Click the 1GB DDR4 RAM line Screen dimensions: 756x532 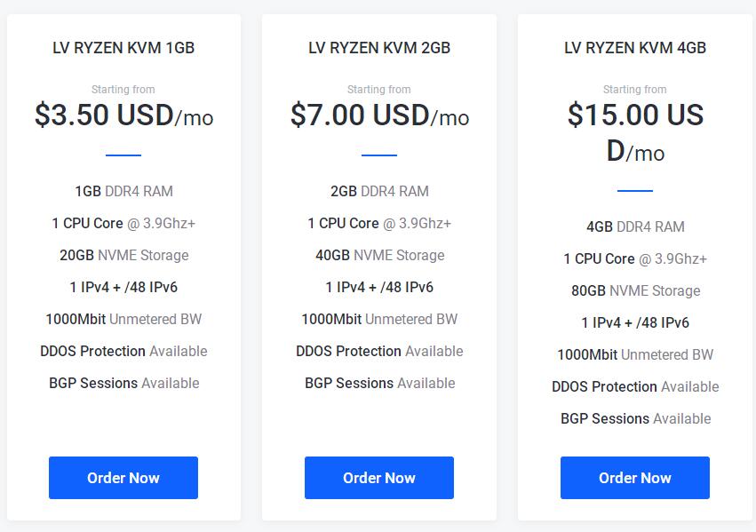[x=123, y=191]
